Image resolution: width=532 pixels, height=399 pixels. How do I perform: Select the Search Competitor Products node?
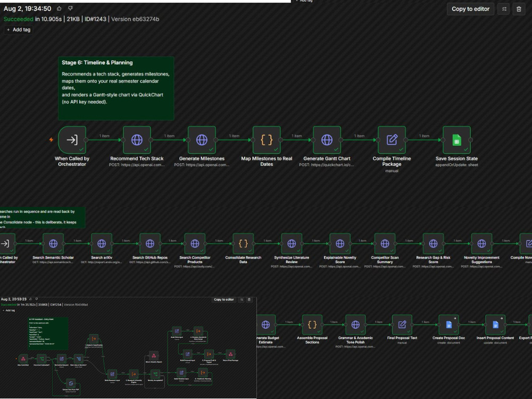pos(195,244)
